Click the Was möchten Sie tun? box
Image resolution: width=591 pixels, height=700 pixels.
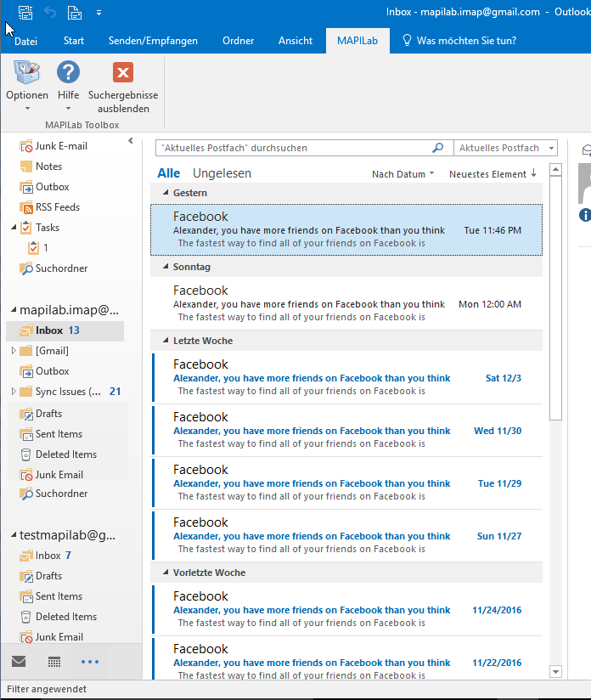(x=459, y=41)
